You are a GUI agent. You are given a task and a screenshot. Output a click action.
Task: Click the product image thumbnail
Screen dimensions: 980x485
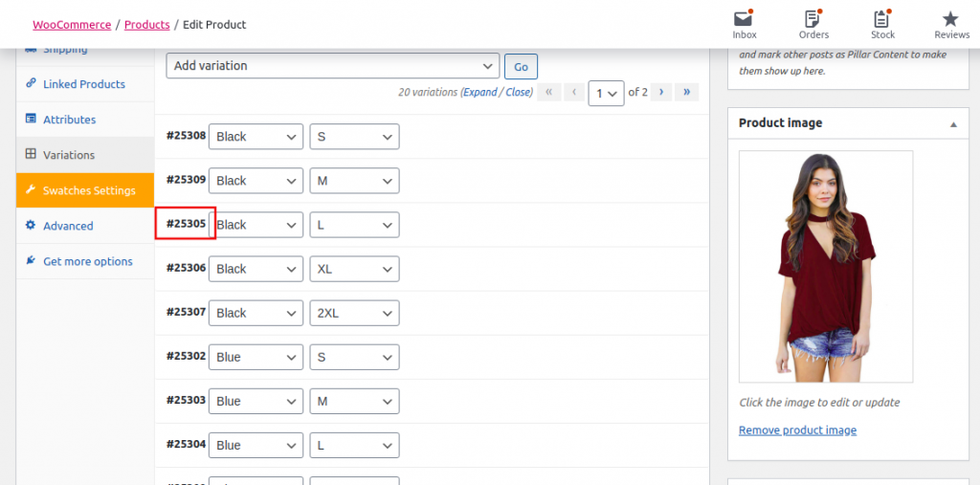pos(826,266)
